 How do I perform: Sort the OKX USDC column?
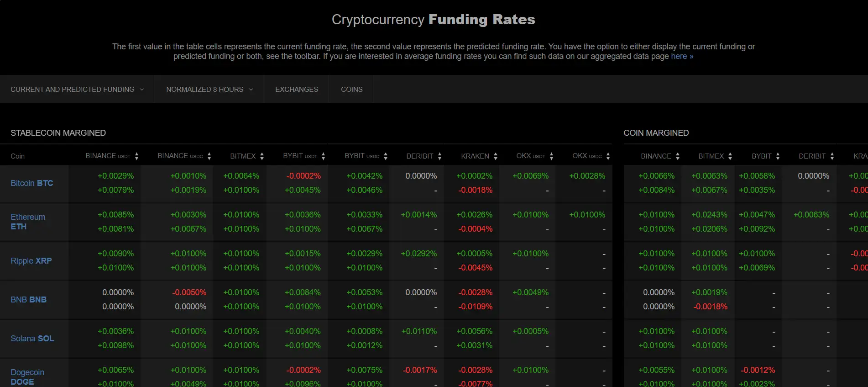click(x=608, y=156)
